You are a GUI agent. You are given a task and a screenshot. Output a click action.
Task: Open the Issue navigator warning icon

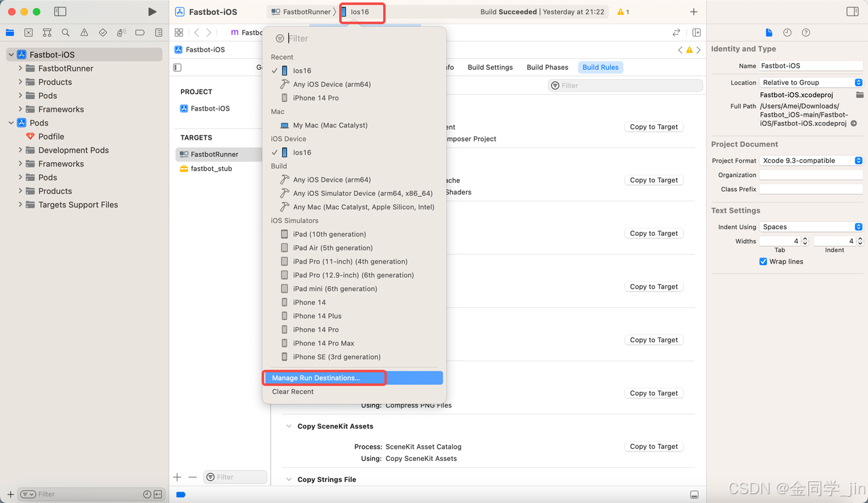coord(84,32)
